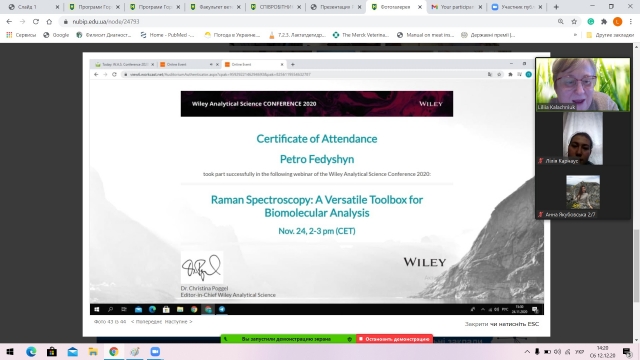640x360 pixels.
Task: Open the volume control in system tray
Action: 558,351
